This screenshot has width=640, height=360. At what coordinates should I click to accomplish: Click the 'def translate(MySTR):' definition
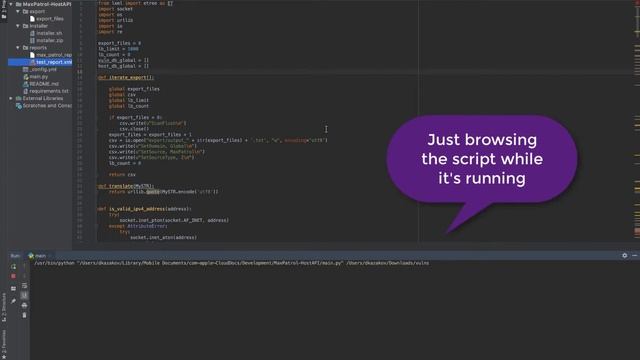click(126, 186)
